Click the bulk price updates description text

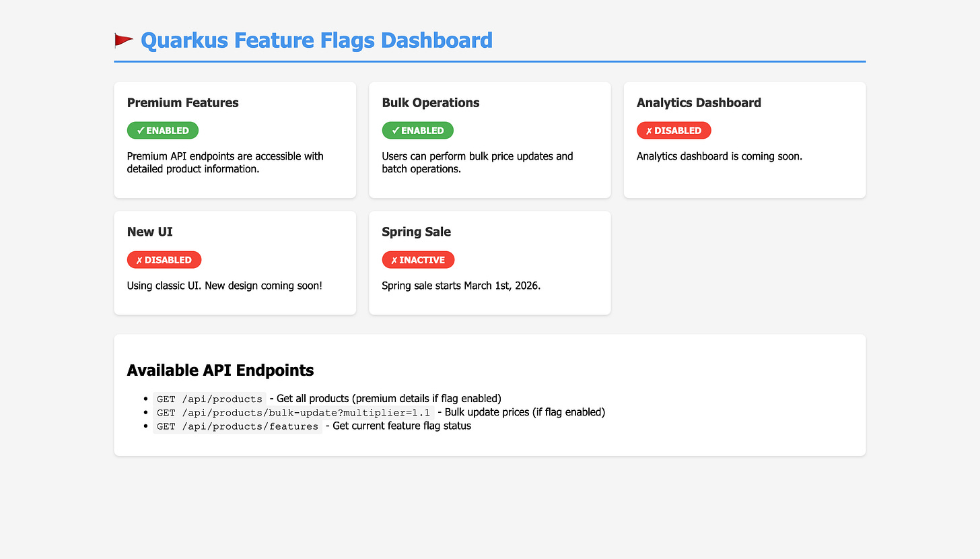click(x=478, y=162)
